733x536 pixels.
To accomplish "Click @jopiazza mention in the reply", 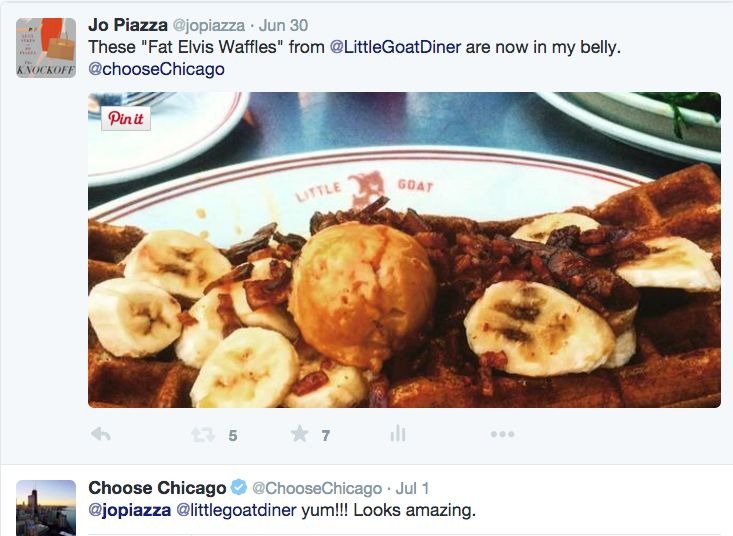I will pos(129,510).
